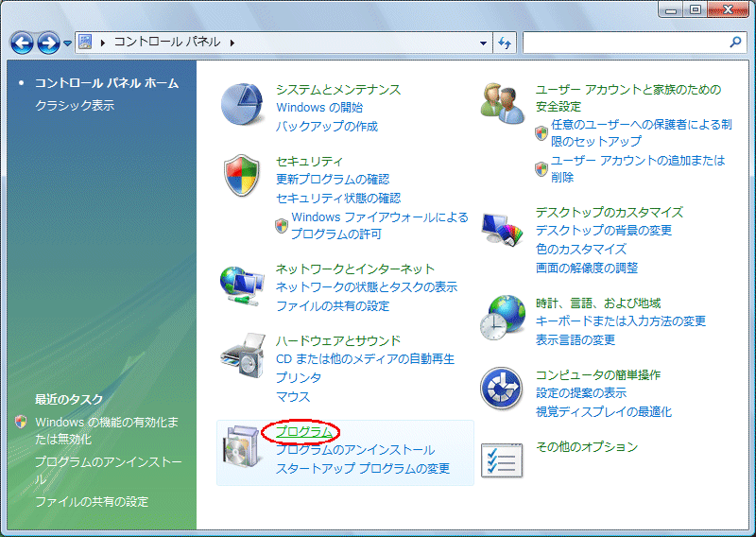The width and height of the screenshot is (756, 537).
Task: Click the Other Options checklist icon
Action: (503, 459)
